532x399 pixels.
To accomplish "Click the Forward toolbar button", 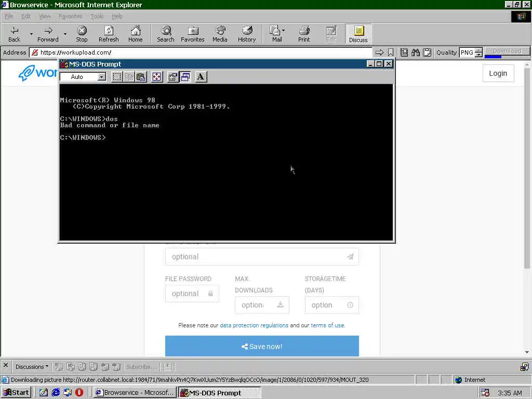I will pos(48,34).
